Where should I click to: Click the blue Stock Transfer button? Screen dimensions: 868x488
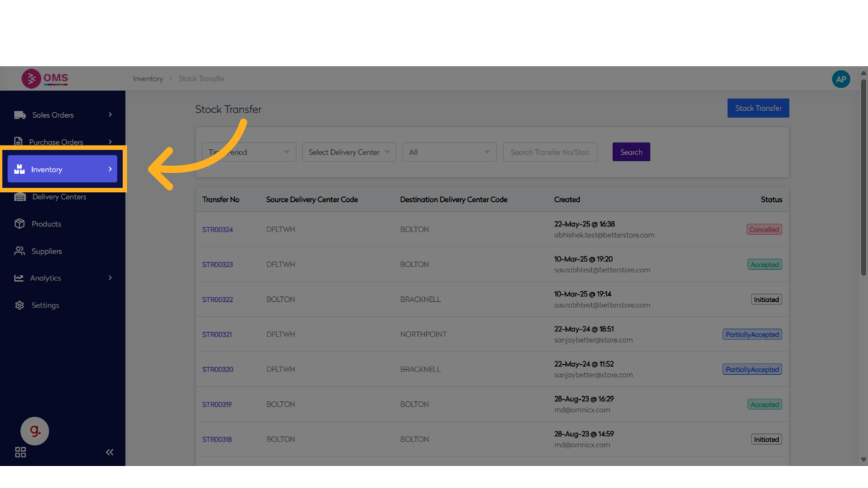pos(758,108)
